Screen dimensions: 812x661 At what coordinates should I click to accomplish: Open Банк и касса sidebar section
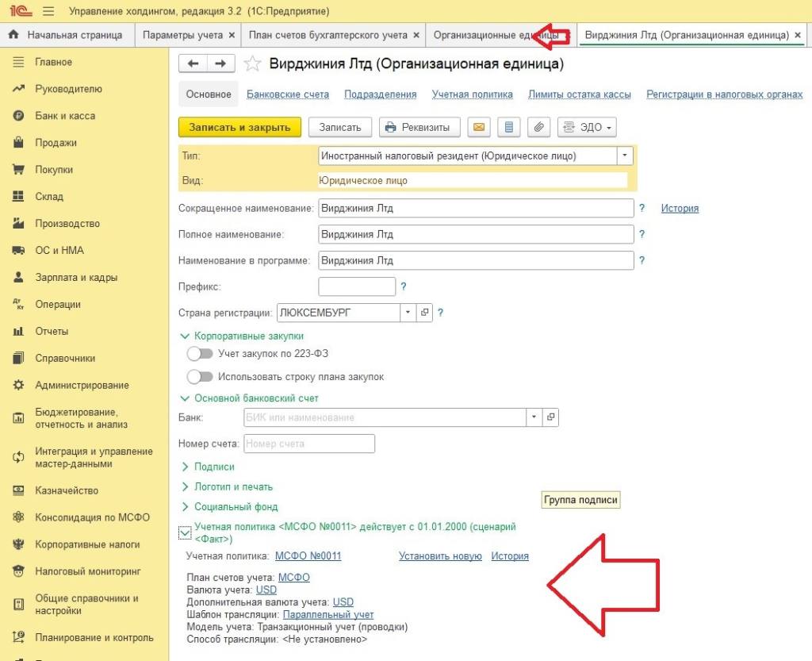click(65, 116)
